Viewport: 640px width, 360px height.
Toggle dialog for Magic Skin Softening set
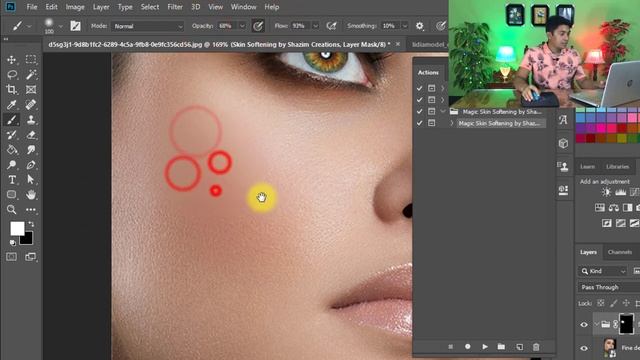click(431, 111)
